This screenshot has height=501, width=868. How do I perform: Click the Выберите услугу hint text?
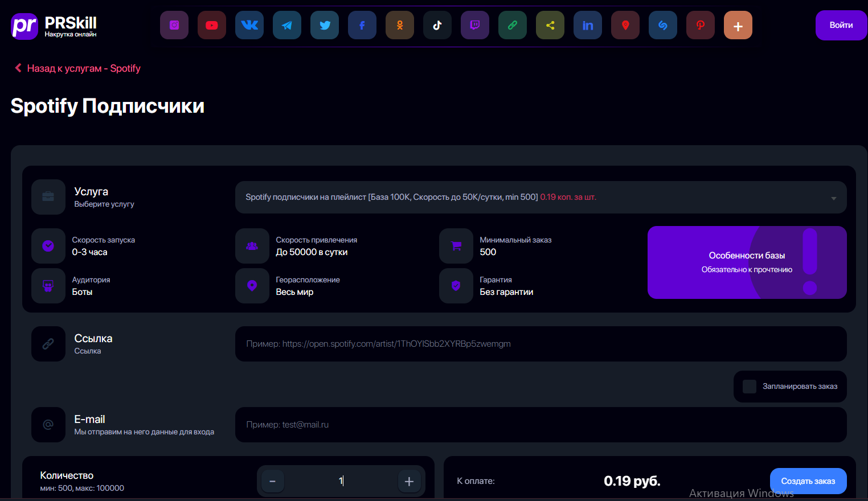[x=104, y=204]
